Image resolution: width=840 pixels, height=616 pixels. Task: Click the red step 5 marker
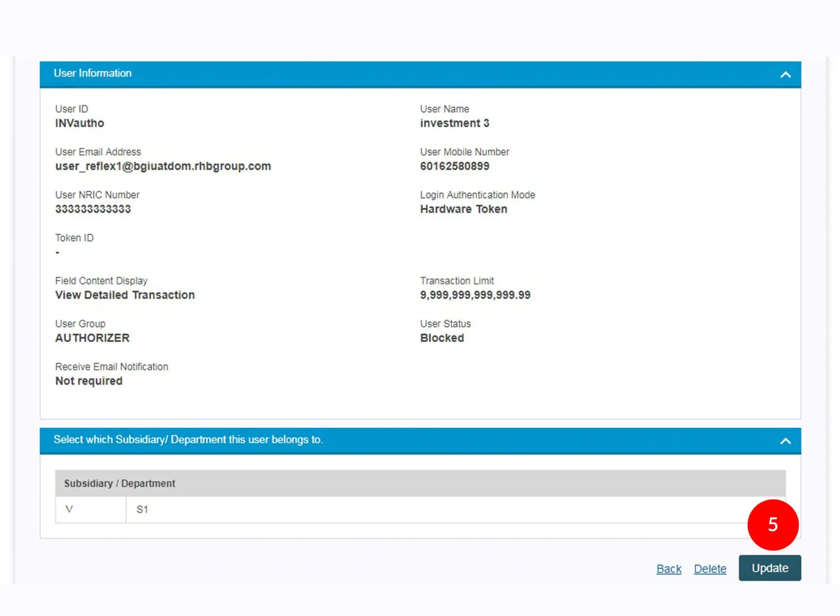coord(773,525)
